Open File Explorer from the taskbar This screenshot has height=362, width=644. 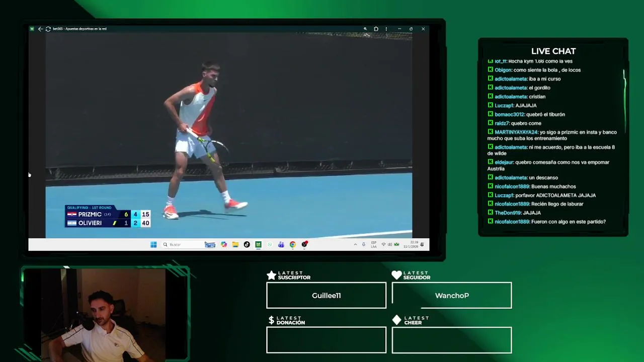[235, 244]
